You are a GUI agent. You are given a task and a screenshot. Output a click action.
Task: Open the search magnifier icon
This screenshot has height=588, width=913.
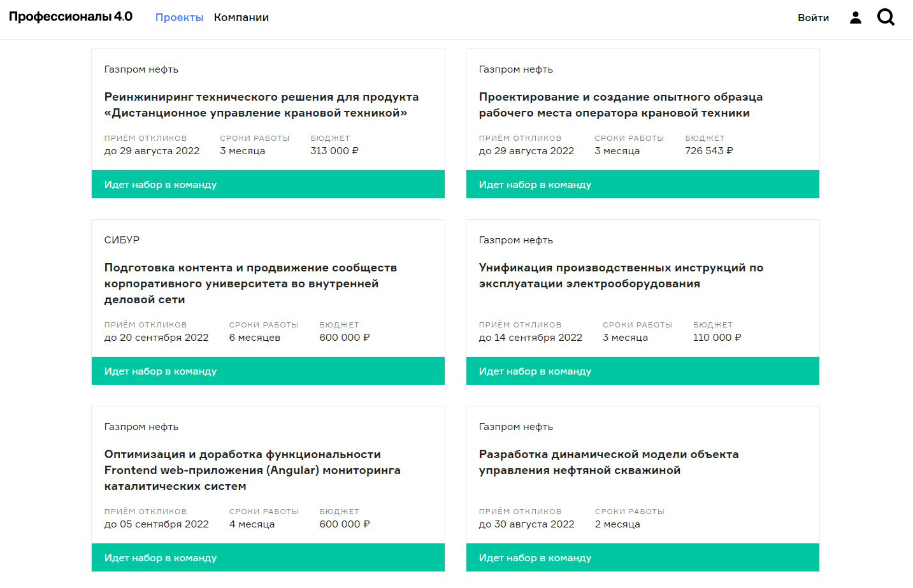click(886, 17)
